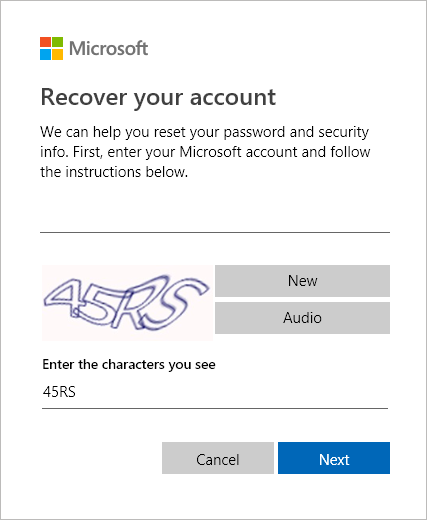
Task: Click the word instructions in the description
Action: pos(103,172)
